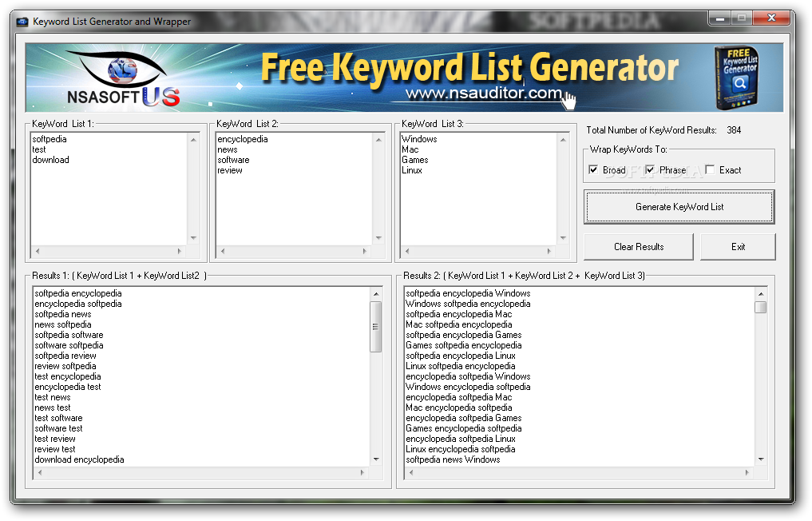Click the scroll up arrow in KeyWord List 3
Image resolution: width=812 pixels, height=521 pixels.
point(564,140)
